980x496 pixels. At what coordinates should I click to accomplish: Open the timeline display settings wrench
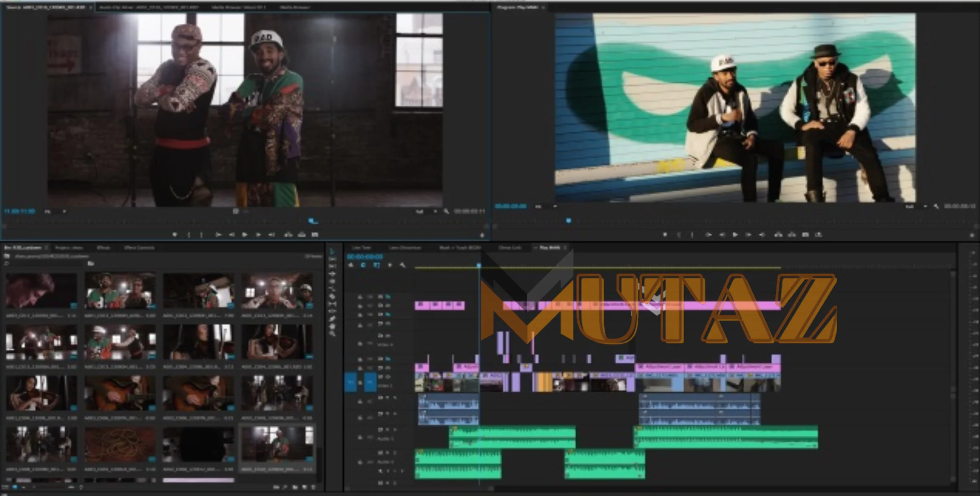(402, 265)
